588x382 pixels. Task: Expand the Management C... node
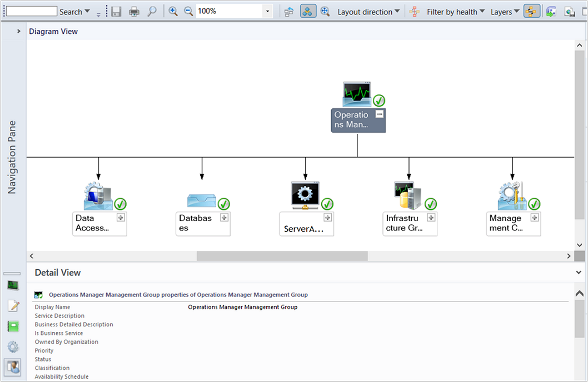point(535,218)
